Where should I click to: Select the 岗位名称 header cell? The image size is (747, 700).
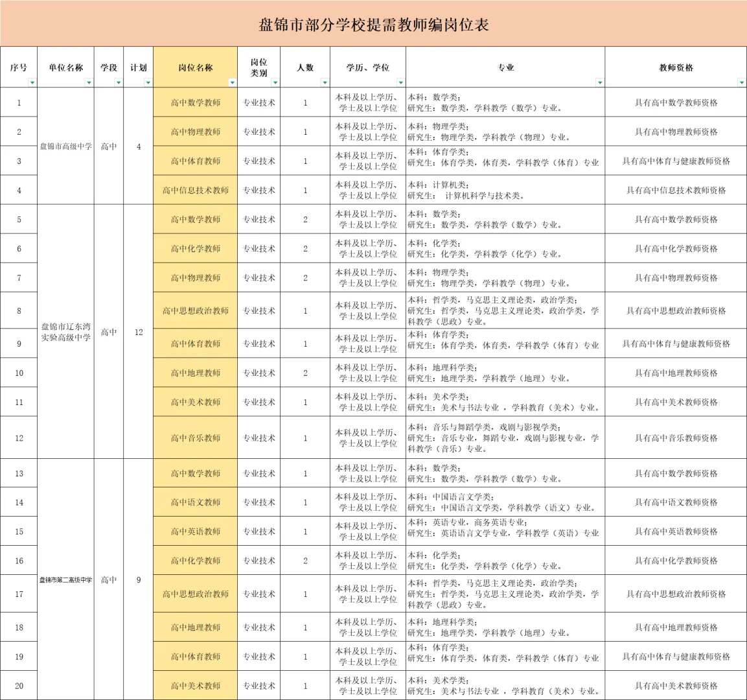195,67
